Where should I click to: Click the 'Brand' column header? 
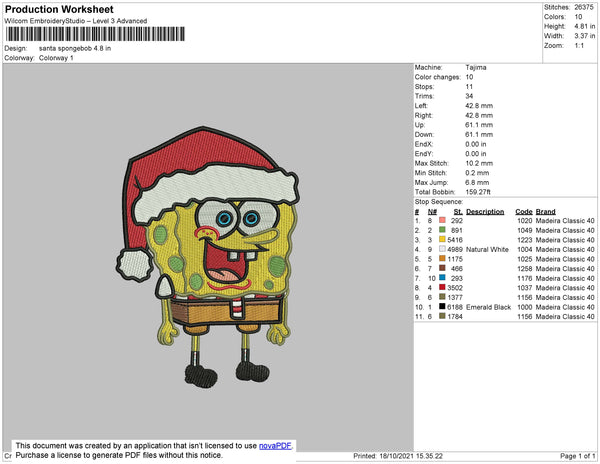click(x=546, y=212)
